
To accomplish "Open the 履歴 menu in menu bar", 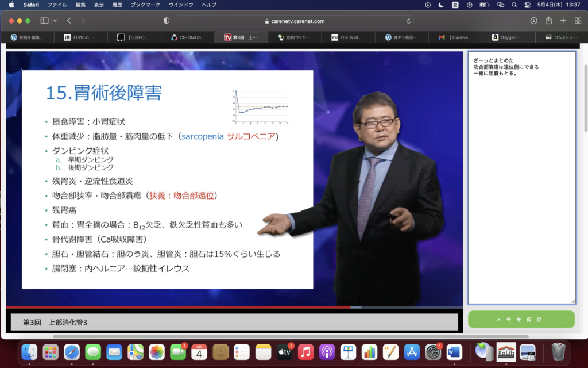I will [117, 5].
